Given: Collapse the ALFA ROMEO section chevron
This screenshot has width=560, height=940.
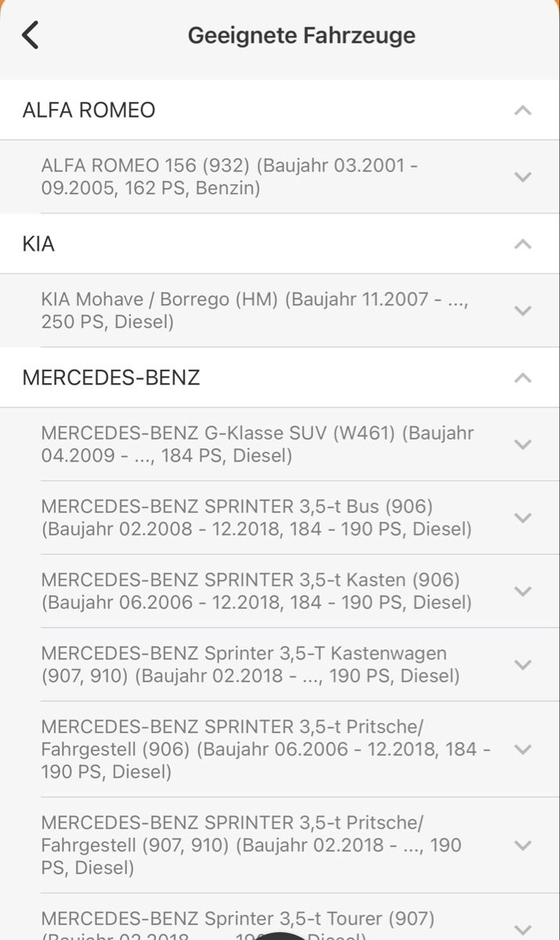Looking at the screenshot, I should 522,110.
